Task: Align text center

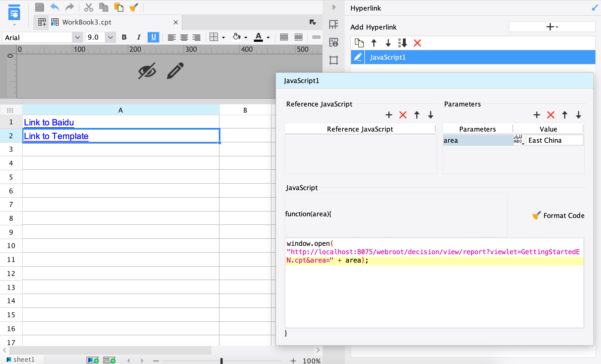Action: coord(184,37)
